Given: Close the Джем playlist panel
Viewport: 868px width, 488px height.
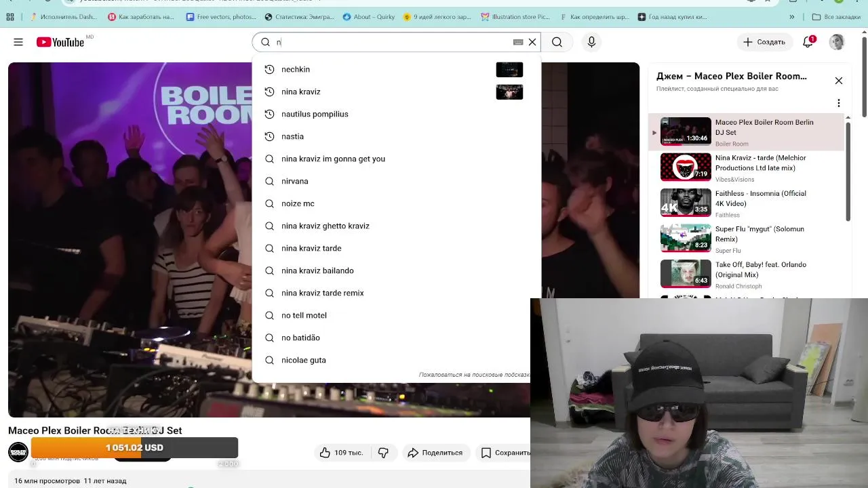Looking at the screenshot, I should 839,81.
